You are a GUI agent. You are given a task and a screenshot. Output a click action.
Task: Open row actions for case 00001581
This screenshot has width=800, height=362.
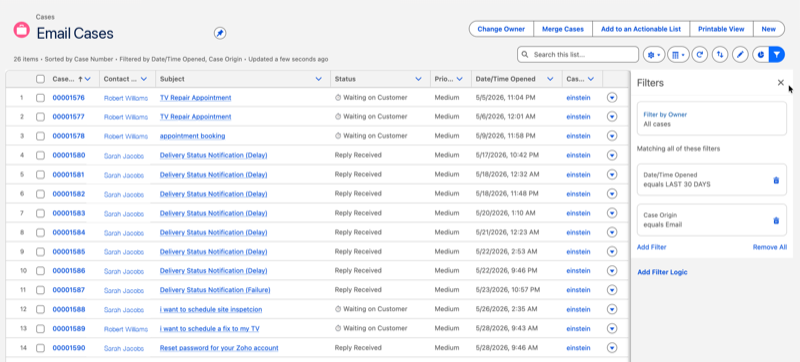pos(612,174)
